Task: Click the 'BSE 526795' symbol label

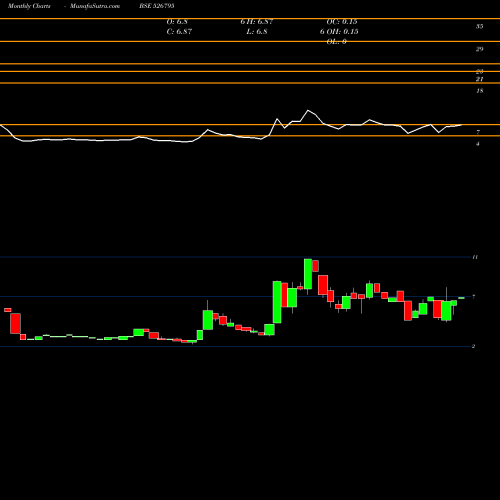Action: 157,6
